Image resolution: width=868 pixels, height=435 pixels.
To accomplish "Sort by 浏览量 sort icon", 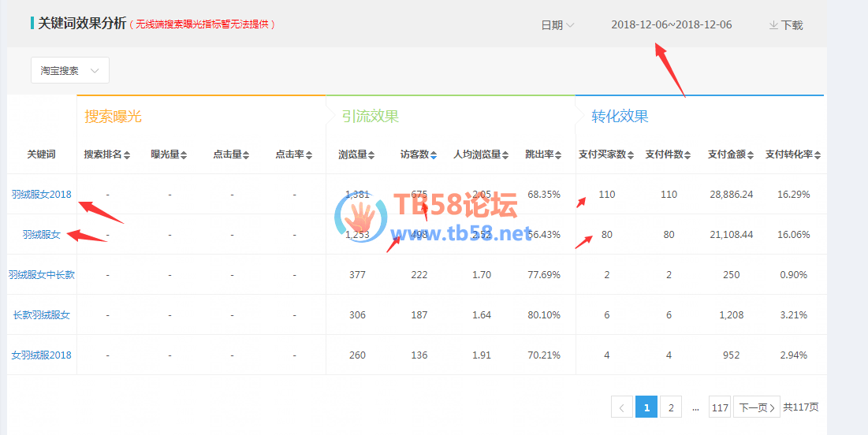I will tap(371, 155).
